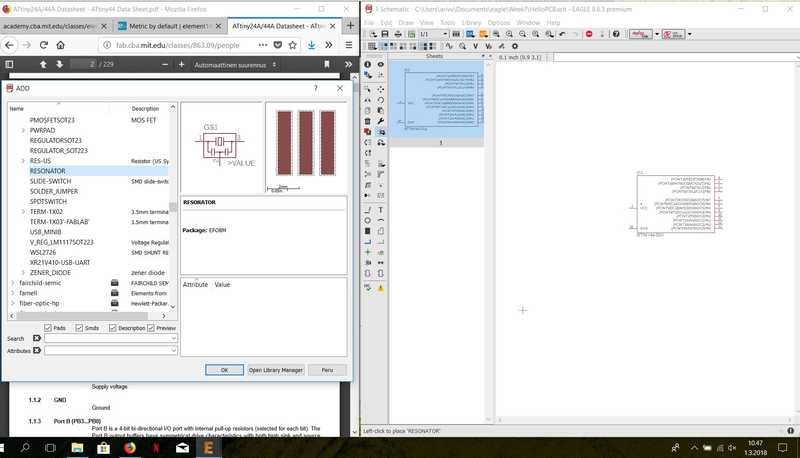800x458 pixels.
Task: Clear the Search field with the X icon
Action: tap(37, 338)
